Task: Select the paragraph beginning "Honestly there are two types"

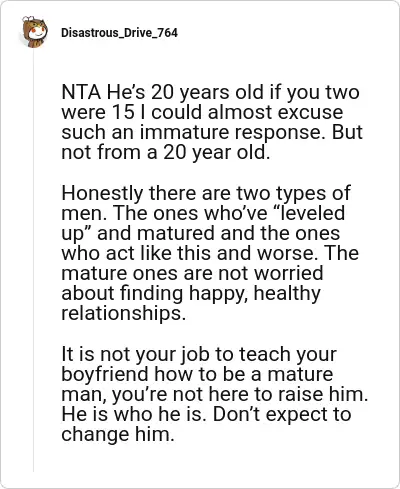Action: pos(210,253)
